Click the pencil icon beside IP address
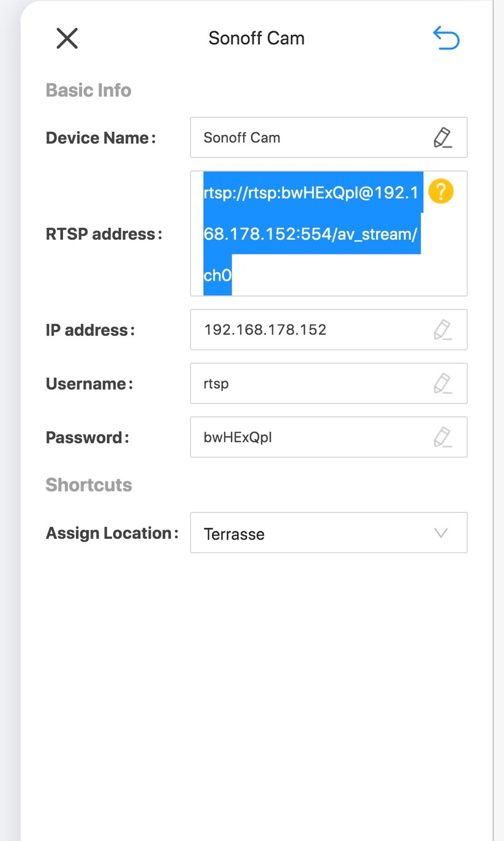This screenshot has height=841, width=504. [443, 330]
